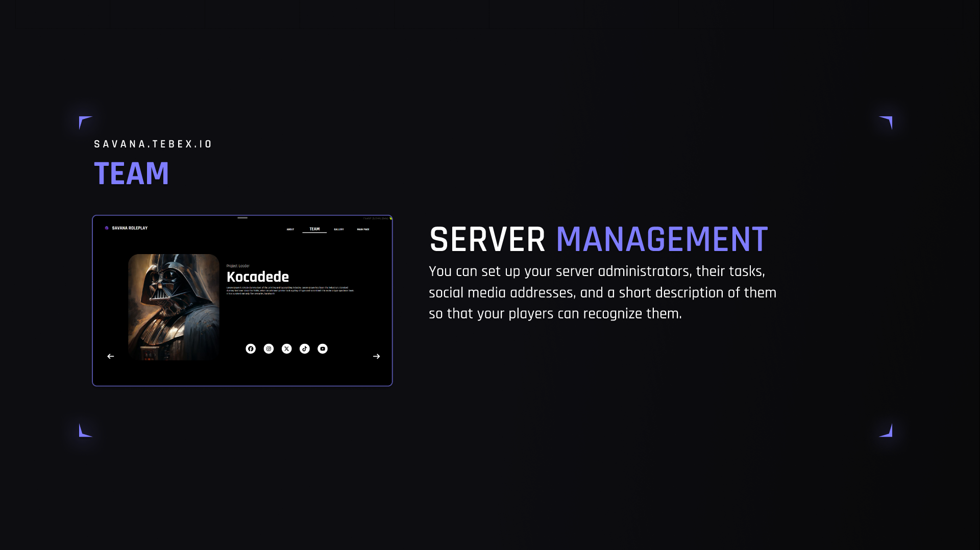980x550 pixels.
Task: Click the Savana Roleplay brand text
Action: tap(130, 228)
